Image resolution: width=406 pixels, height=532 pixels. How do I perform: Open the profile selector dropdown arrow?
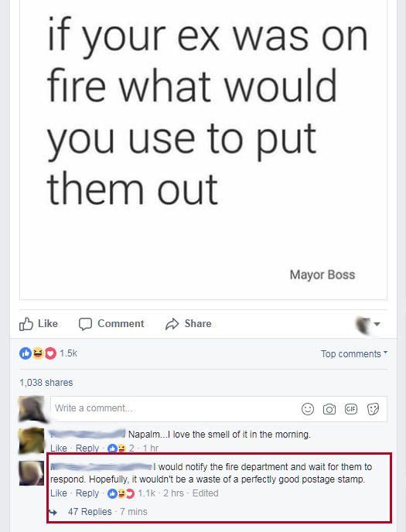(377, 324)
